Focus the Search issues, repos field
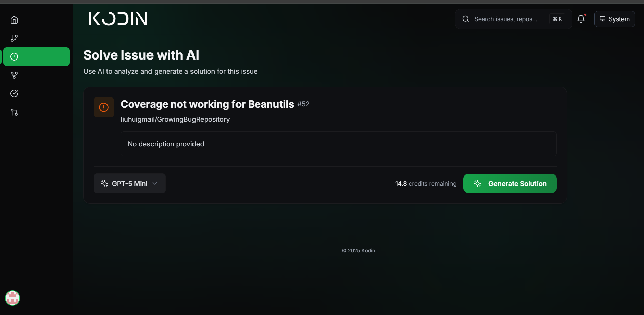Screen dimensions: 644x315 [513, 19]
